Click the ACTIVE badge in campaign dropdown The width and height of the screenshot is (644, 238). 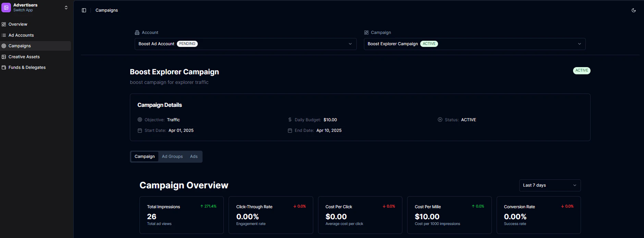tap(429, 44)
